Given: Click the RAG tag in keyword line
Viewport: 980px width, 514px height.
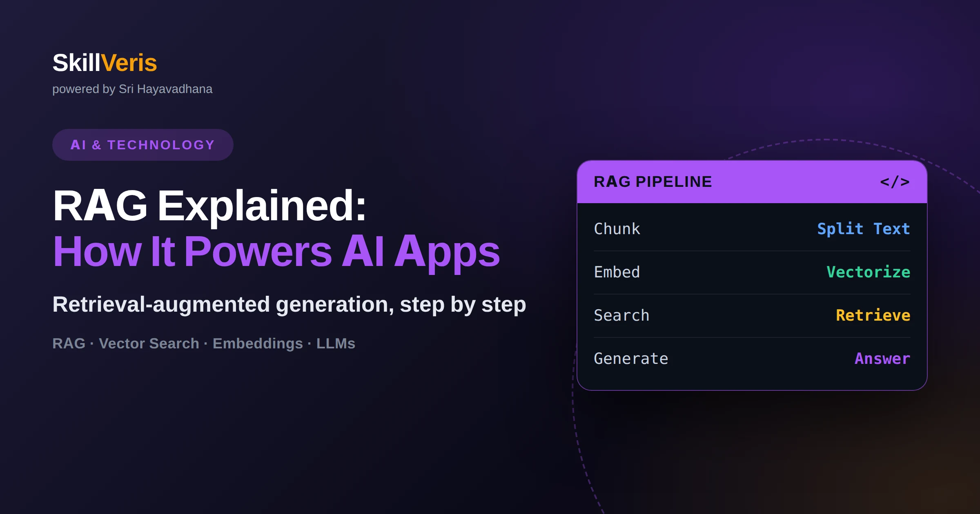Looking at the screenshot, I should (x=69, y=343).
